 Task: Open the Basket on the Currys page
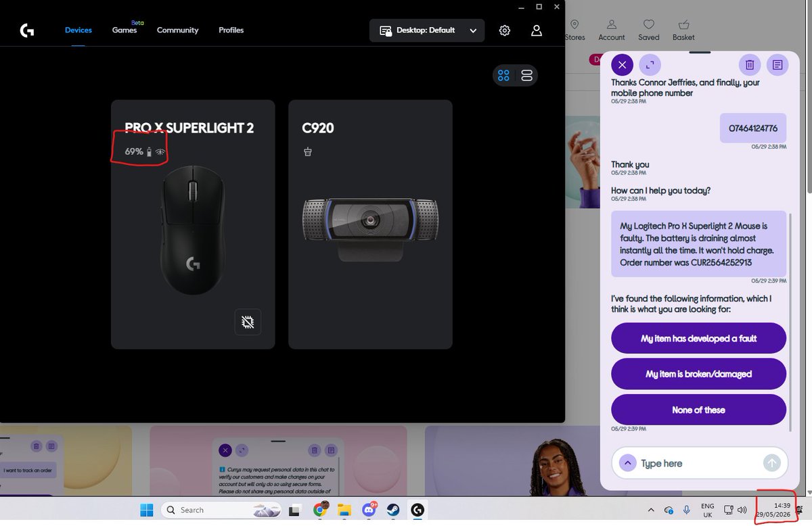(x=683, y=30)
